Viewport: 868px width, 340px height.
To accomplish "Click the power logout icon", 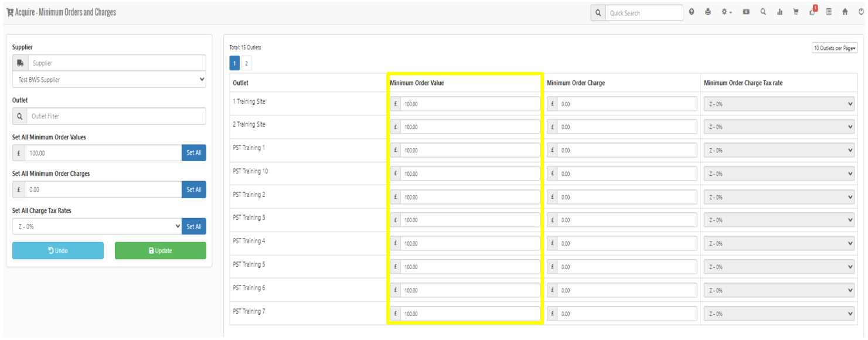I will click(860, 12).
